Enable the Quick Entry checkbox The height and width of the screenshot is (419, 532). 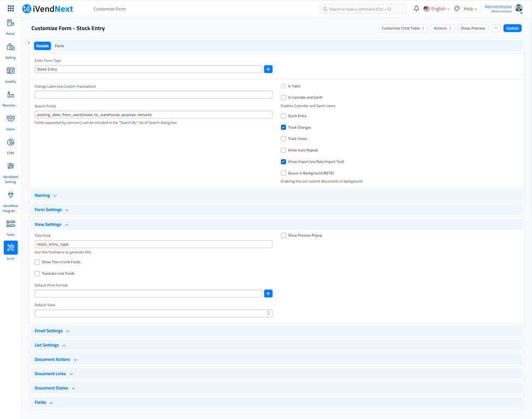pyautogui.click(x=283, y=116)
